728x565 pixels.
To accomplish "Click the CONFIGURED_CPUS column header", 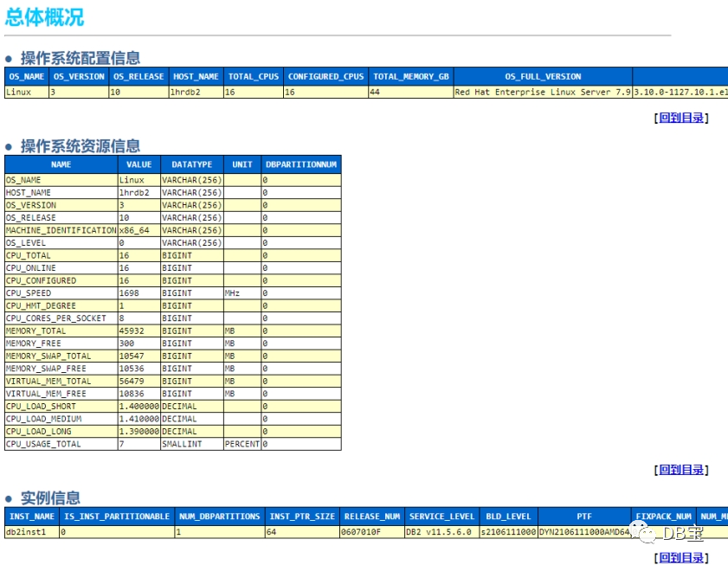I will [x=326, y=77].
